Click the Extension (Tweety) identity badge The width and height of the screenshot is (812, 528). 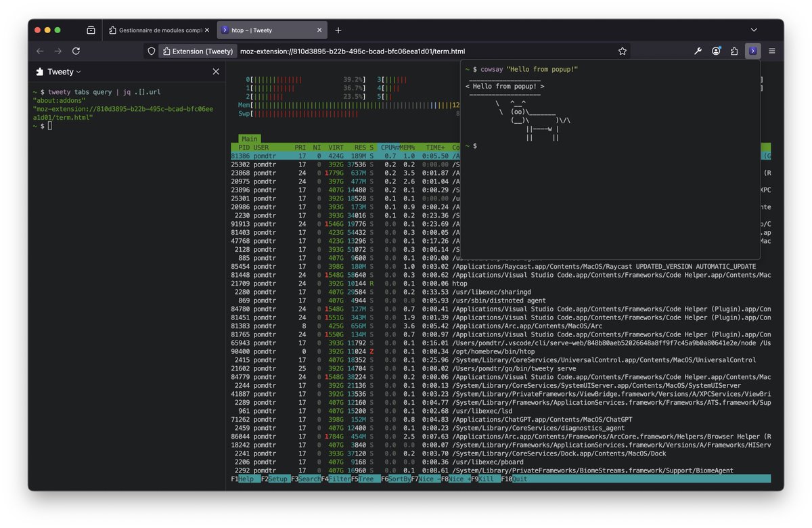(198, 51)
